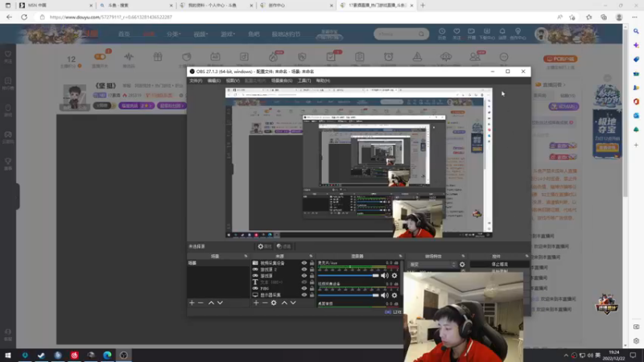Toggle visibility of PUBG source

pyautogui.click(x=304, y=289)
